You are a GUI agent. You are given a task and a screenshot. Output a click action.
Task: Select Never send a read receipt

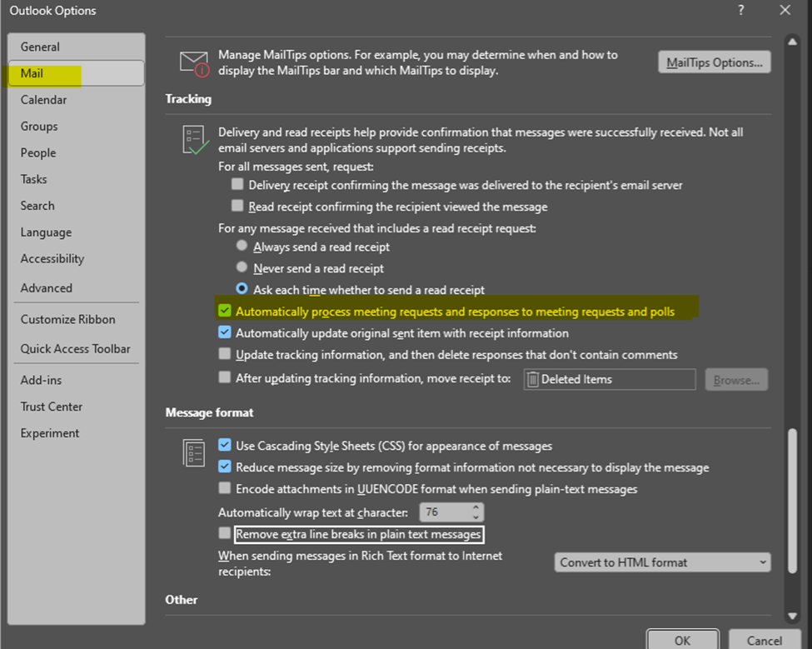[242, 267]
